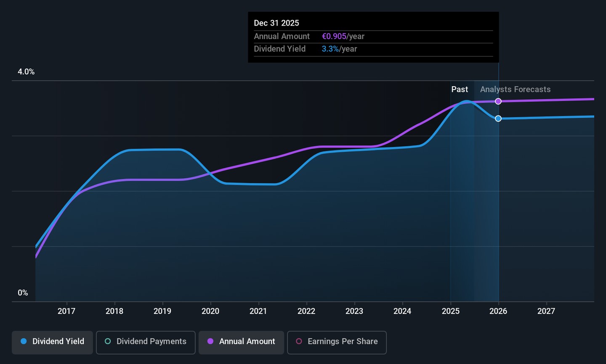Click the 3.3% dividend yield value
Screen dimensions: 606x364
point(330,49)
